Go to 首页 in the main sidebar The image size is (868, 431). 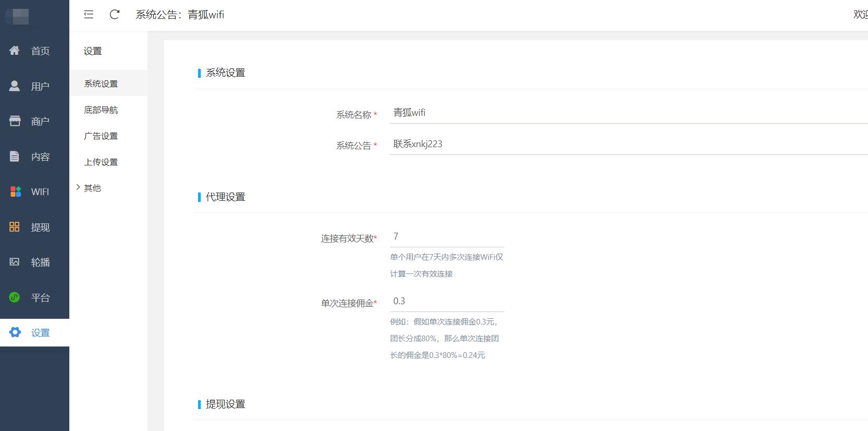[x=34, y=51]
